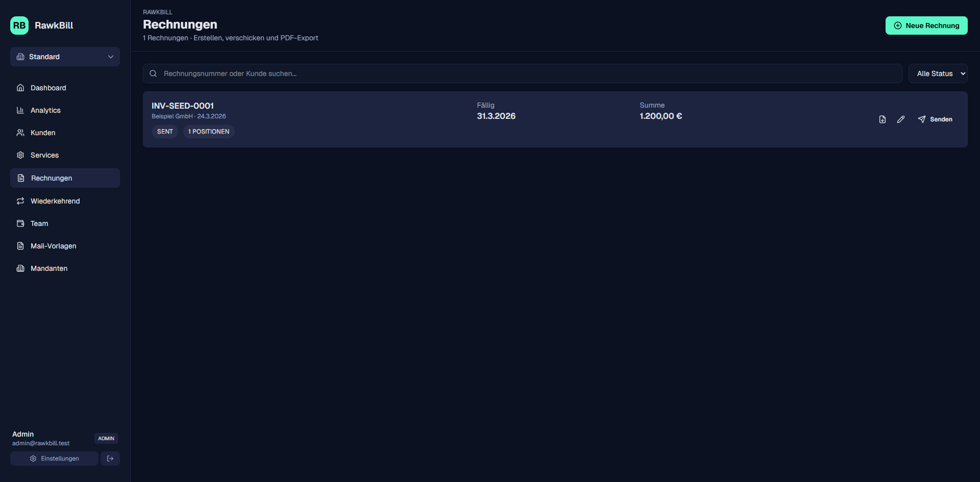Create a new invoice with Neue Rechnung
This screenshot has height=482, width=980.
click(x=926, y=26)
